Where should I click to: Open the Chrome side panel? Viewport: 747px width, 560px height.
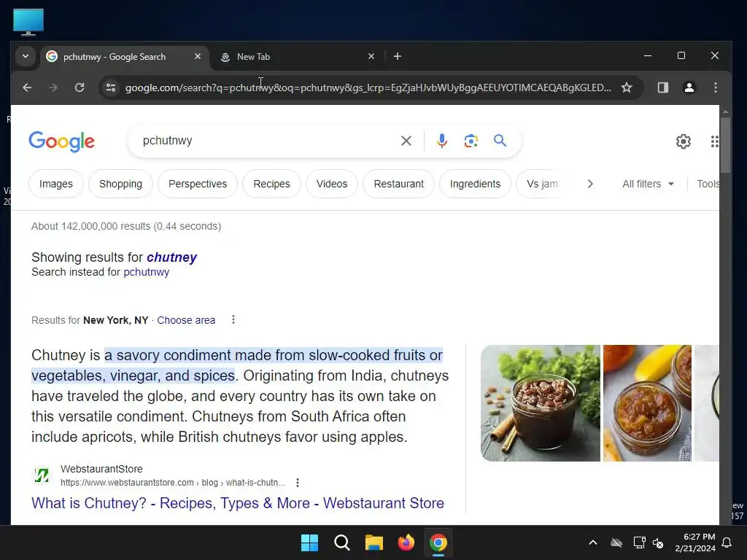click(x=662, y=87)
